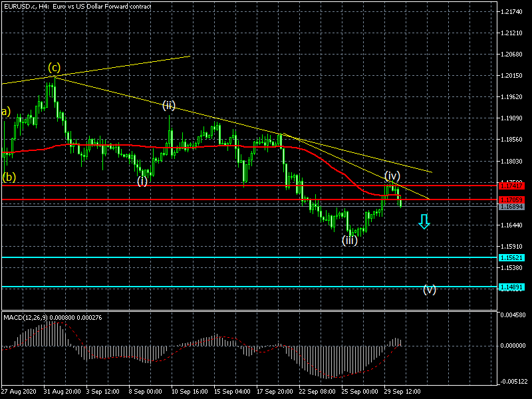Viewport: 532px width, 399px height.
Task: Click the 1.20150 price axis value
Action: [511, 76]
